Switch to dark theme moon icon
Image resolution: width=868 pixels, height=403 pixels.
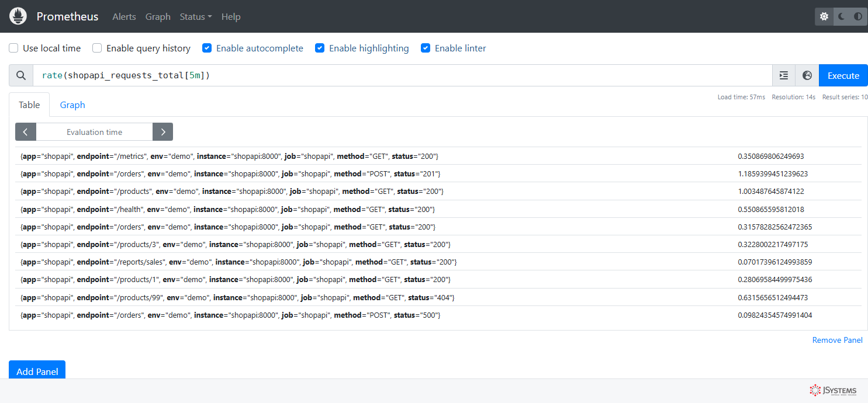[842, 16]
